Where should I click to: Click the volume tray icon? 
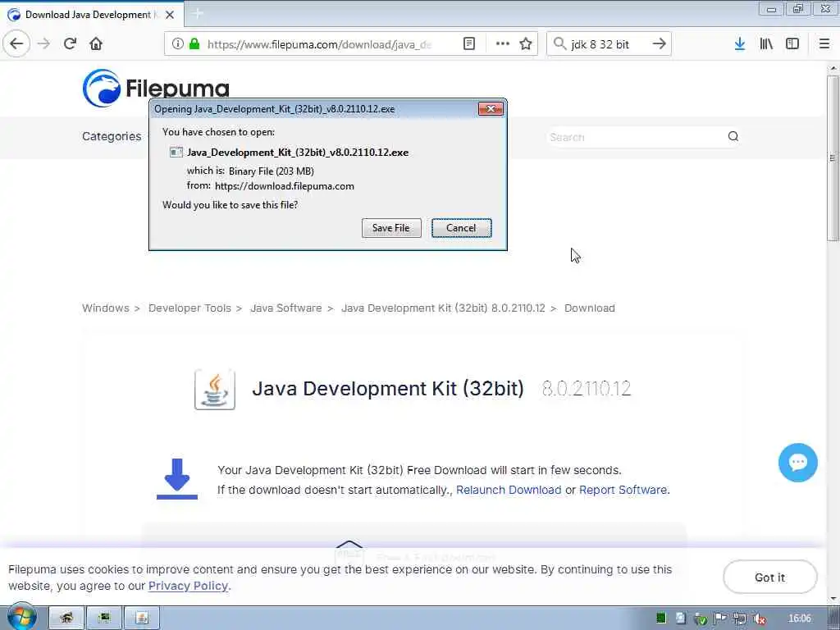click(759, 619)
